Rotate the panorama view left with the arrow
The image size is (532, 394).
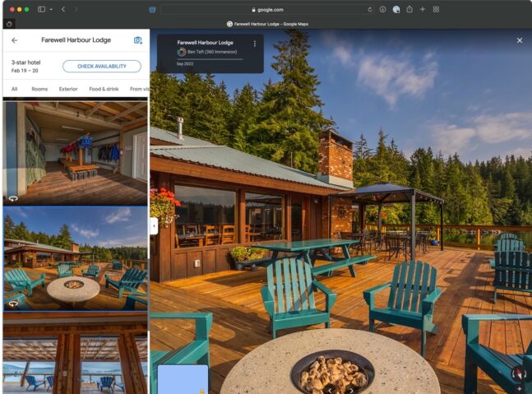(330, 390)
